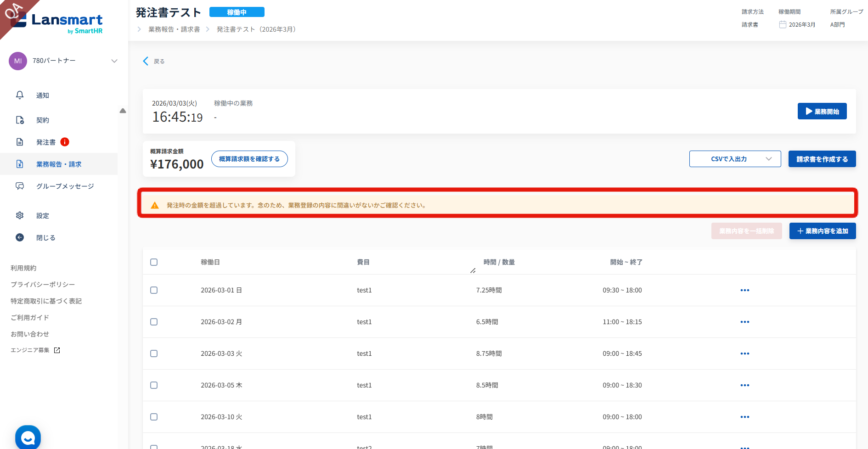Open 契約 document icon in sidebar
Screen dimensions: 868x449
click(20, 120)
